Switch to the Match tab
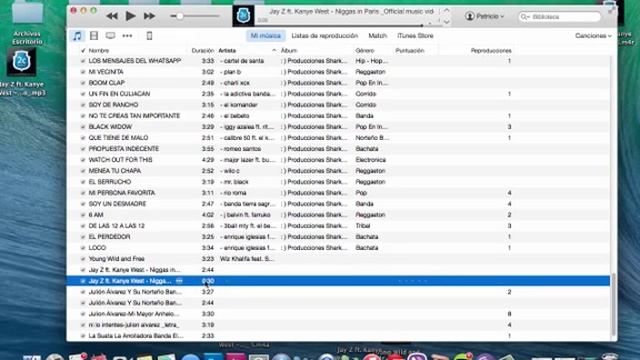This screenshot has height=360, width=640. tap(378, 36)
